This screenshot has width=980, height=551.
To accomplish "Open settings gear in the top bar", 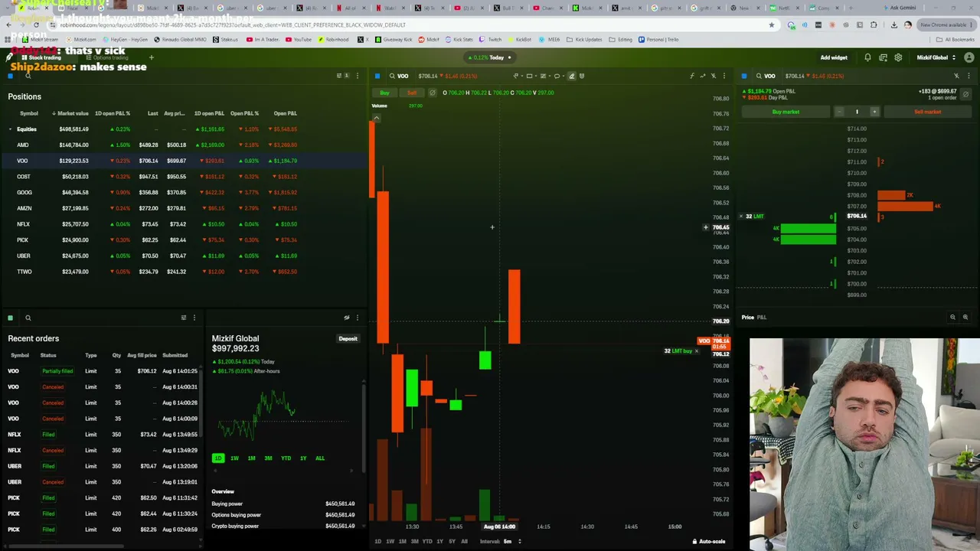I will pyautogui.click(x=898, y=57).
